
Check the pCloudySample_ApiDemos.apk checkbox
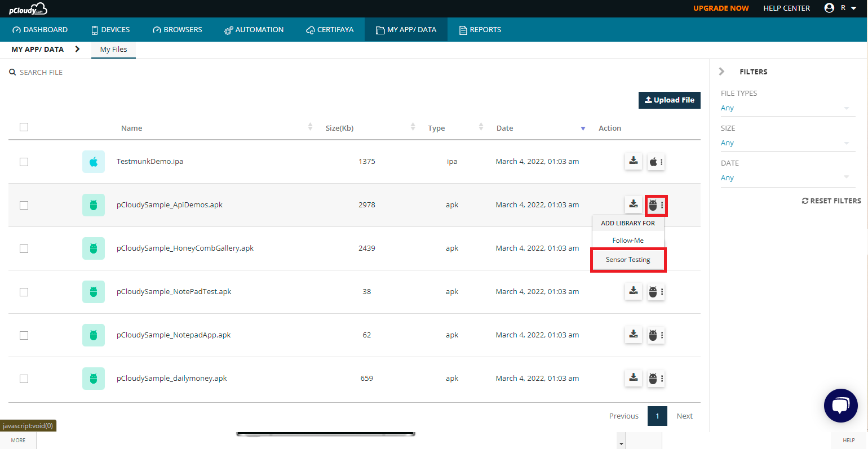click(x=24, y=205)
